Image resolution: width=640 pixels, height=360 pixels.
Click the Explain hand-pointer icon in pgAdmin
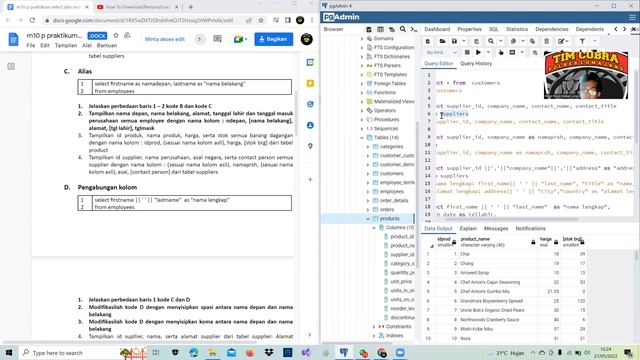[501, 53]
